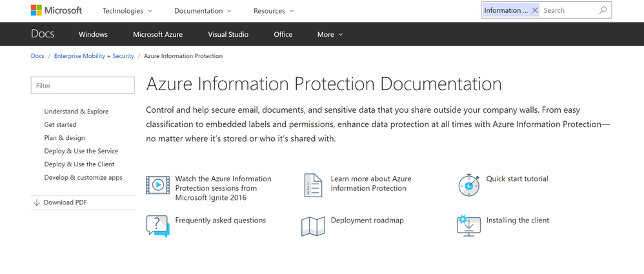
Task: Open the Enterprise Mobility + Security breadcrumb
Action: [94, 56]
